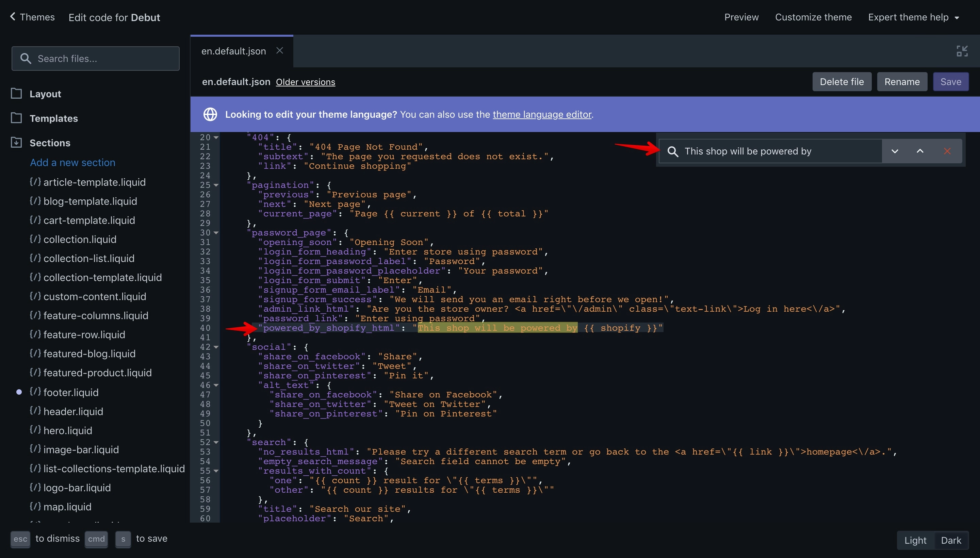This screenshot has width=980, height=558.
Task: Click the Delete file button
Action: [842, 82]
